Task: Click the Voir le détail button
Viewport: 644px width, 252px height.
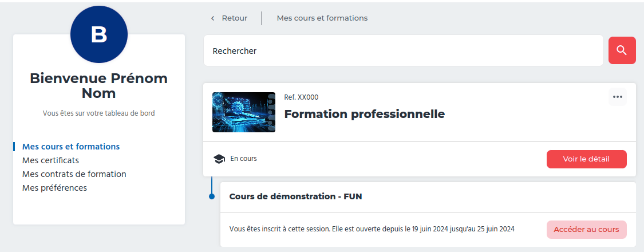Action: point(587,159)
